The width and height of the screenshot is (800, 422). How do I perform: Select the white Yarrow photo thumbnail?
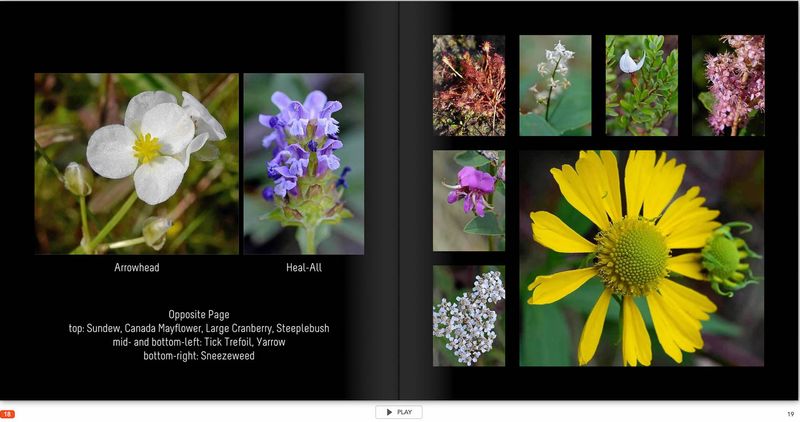pyautogui.click(x=469, y=315)
